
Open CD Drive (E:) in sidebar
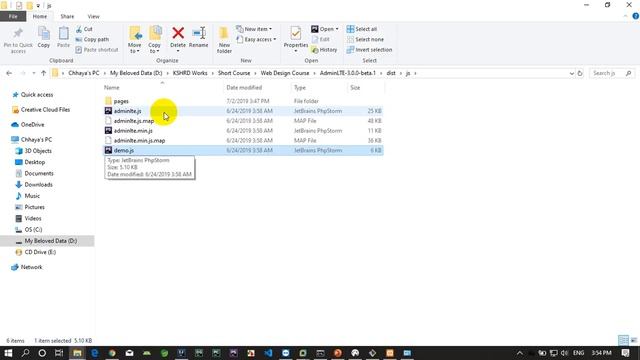point(40,252)
